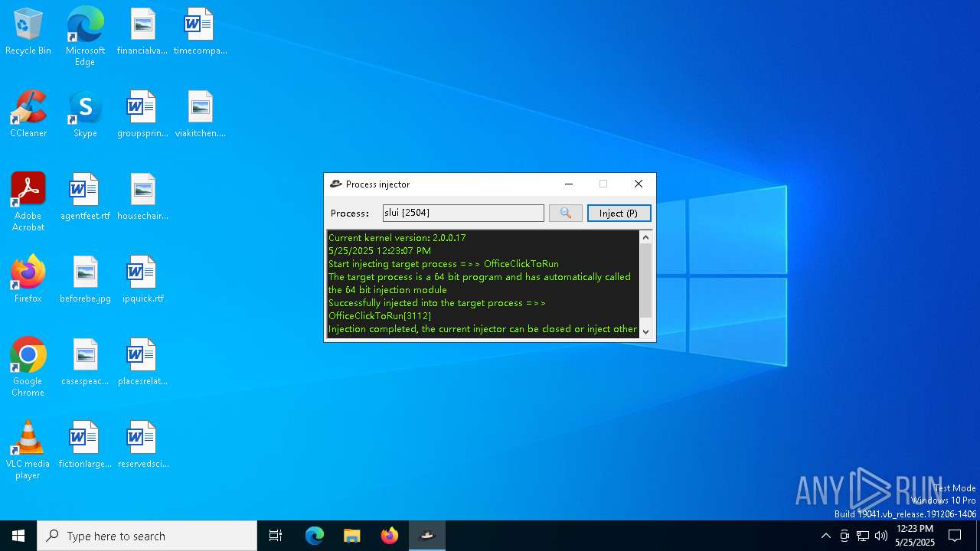Select the ipquick.rtf document
The width and height of the screenshot is (980, 551).
click(x=142, y=280)
